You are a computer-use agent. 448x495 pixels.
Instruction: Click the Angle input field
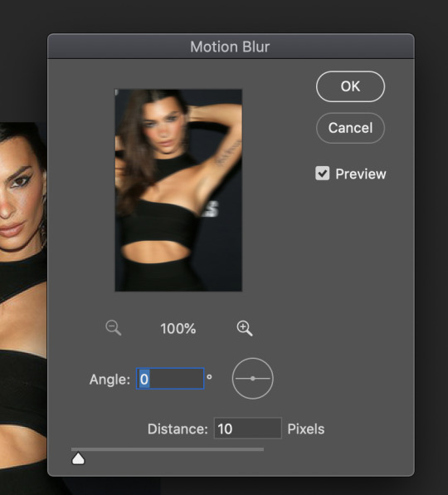pyautogui.click(x=170, y=379)
